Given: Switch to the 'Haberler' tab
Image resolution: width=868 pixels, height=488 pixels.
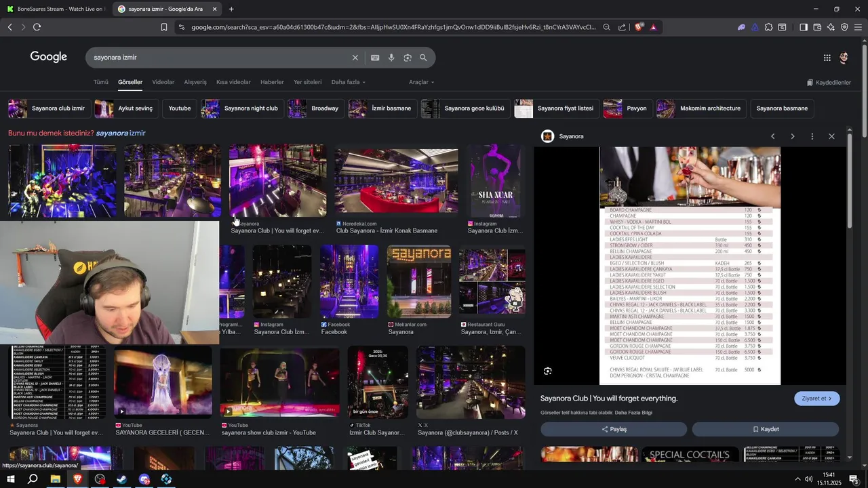Looking at the screenshot, I should [x=272, y=82].
